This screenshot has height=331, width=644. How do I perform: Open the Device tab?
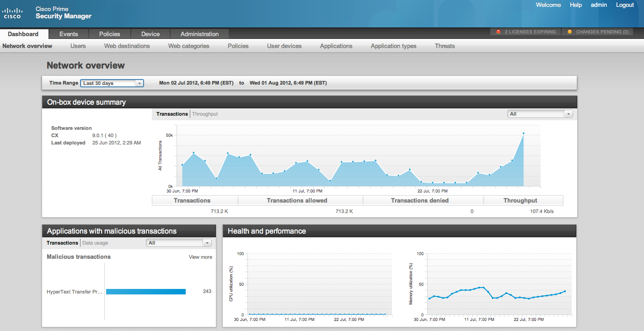150,34
